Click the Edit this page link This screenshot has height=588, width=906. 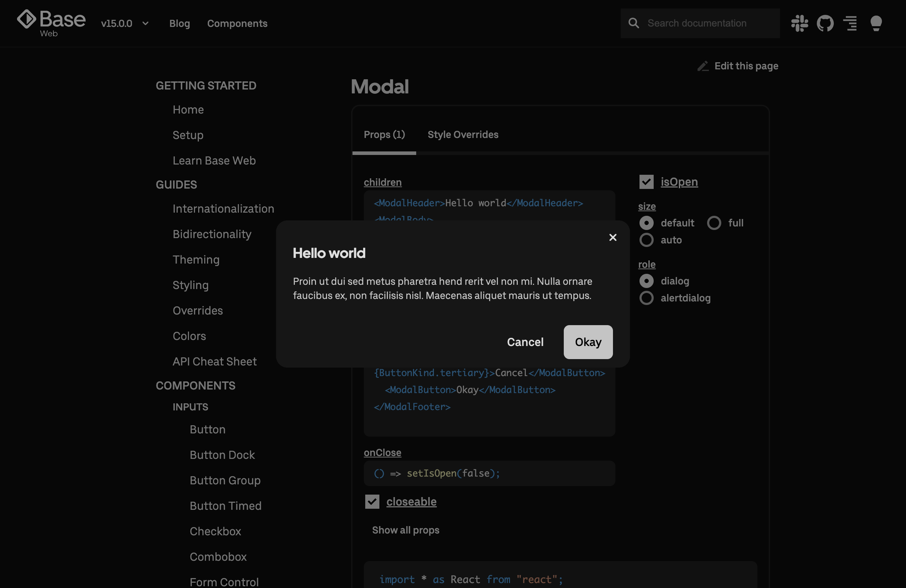746,66
